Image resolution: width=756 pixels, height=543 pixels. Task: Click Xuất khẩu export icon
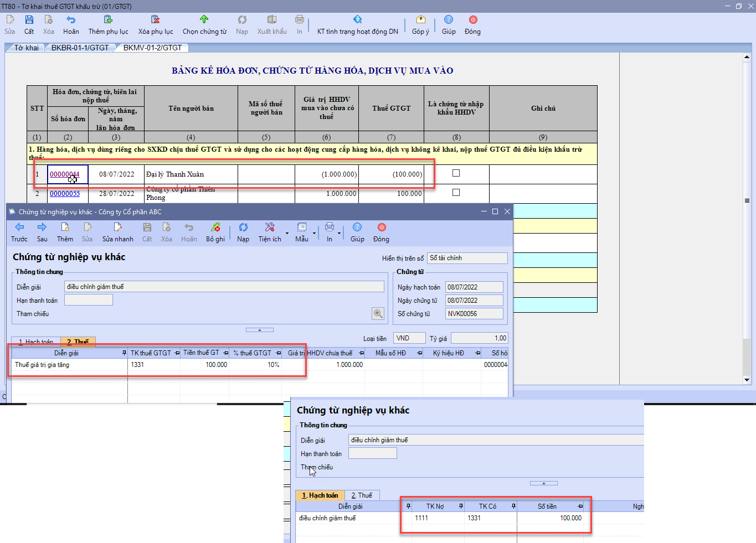272,20
